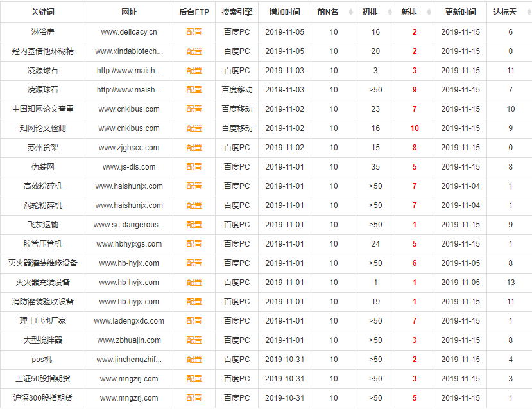
Task: Open 配置 link for 灭火器灌装维修设备 row
Action: point(194,263)
